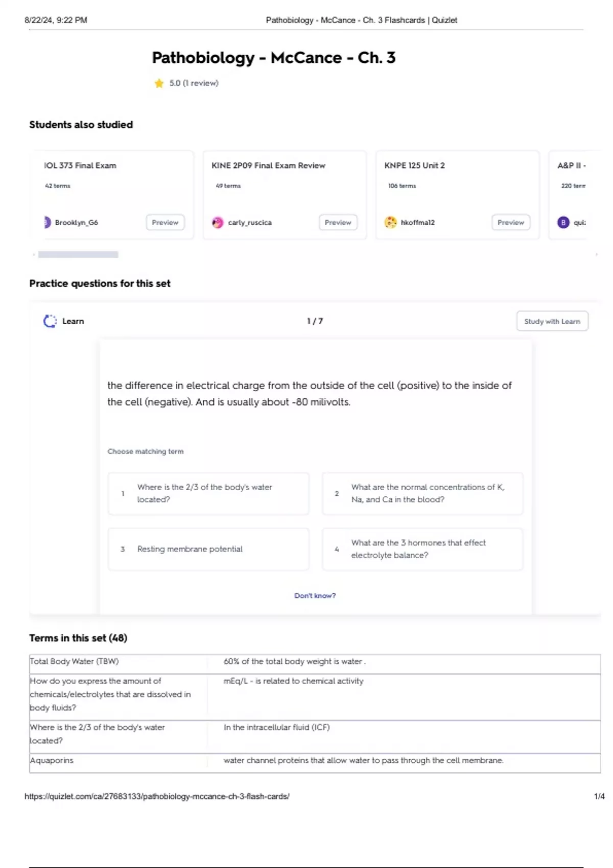This screenshot has width=613, height=868.
Task: Click the Learn circular icon
Action: pyautogui.click(x=50, y=321)
